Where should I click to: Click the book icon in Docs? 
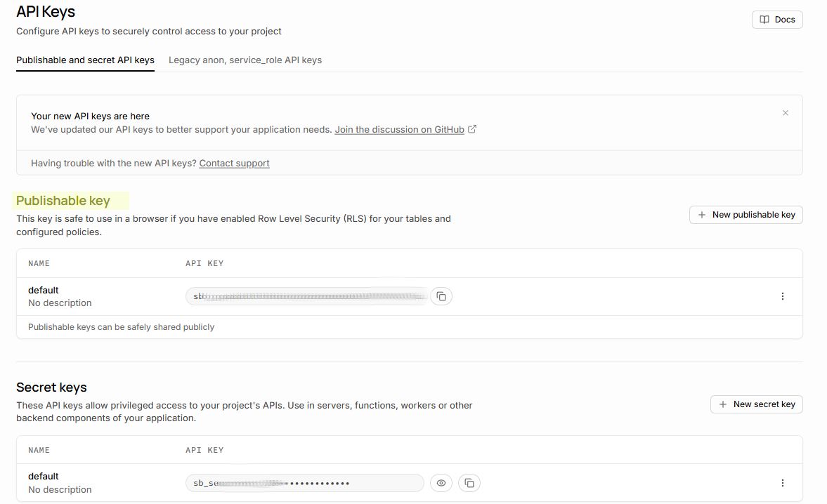(x=764, y=20)
